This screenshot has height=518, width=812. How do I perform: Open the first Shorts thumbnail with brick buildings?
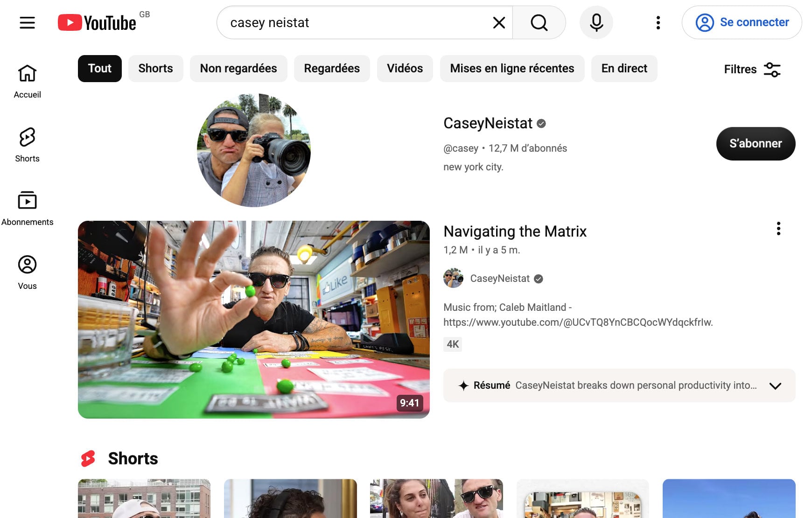coord(144,498)
